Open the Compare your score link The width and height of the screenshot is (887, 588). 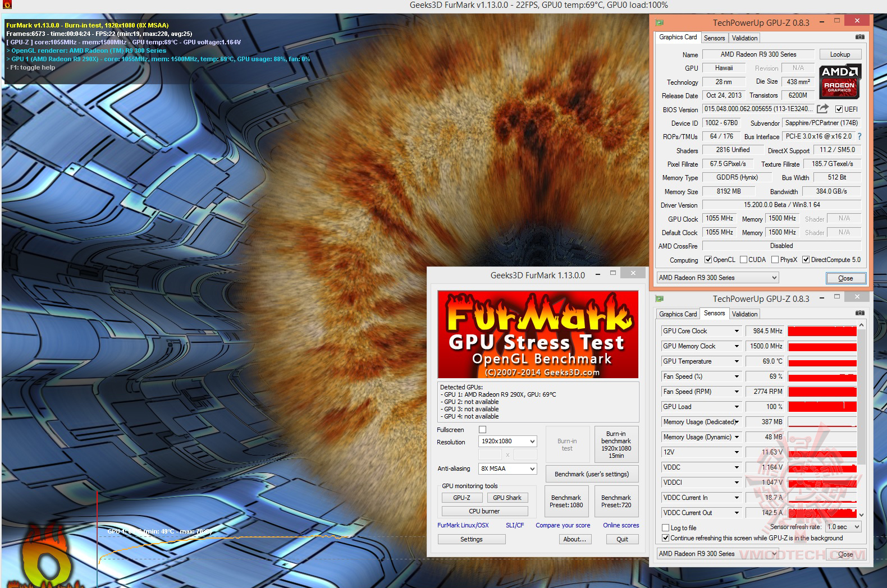point(563,525)
